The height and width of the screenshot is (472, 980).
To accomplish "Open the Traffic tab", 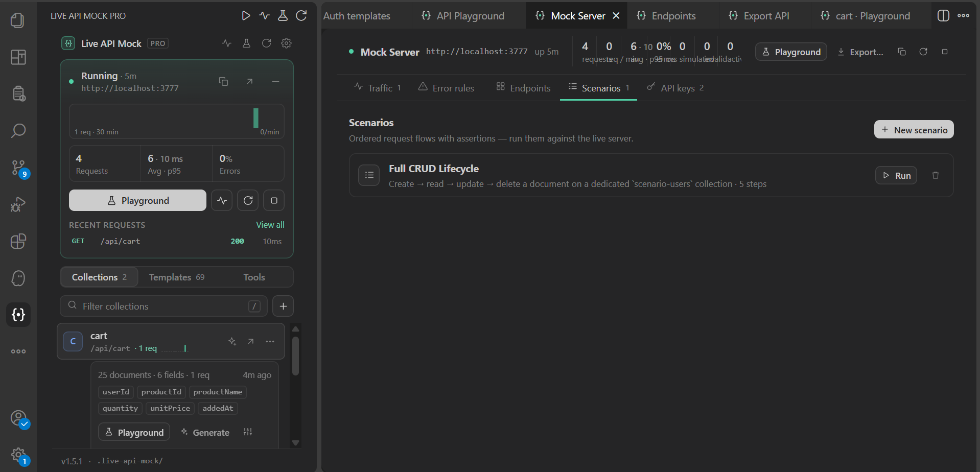I will click(378, 88).
